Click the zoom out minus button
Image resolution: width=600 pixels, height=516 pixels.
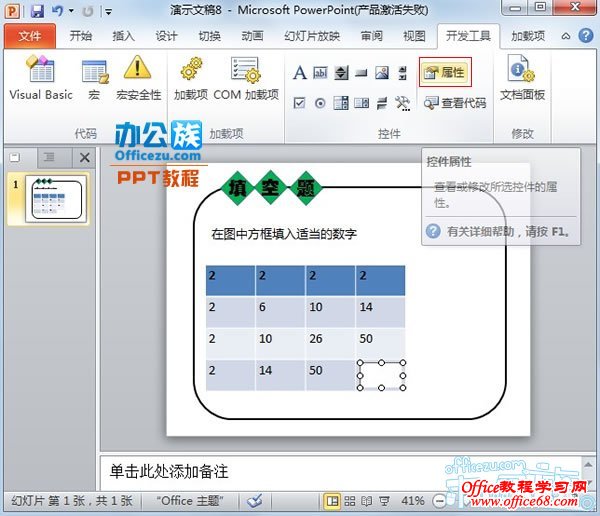point(439,501)
